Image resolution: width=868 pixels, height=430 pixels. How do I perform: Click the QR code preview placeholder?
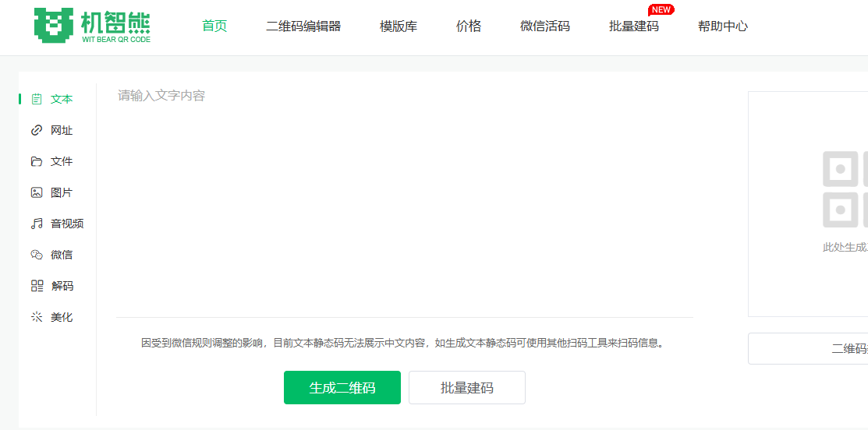tap(841, 189)
